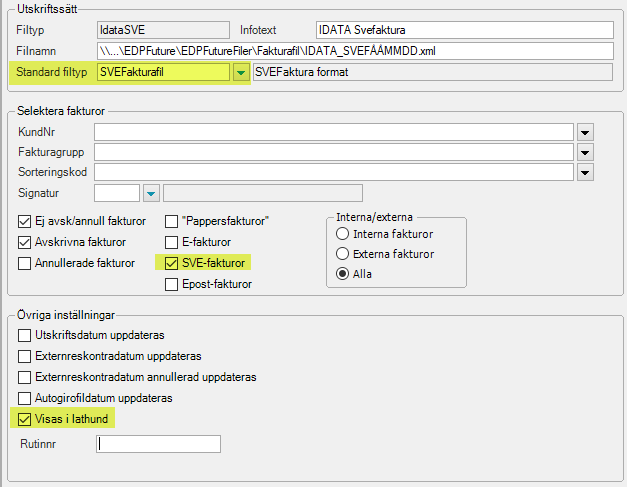Uncheck Ej avsk/annull fakturor checkbox
The width and height of the screenshot is (627, 487).
click(24, 221)
